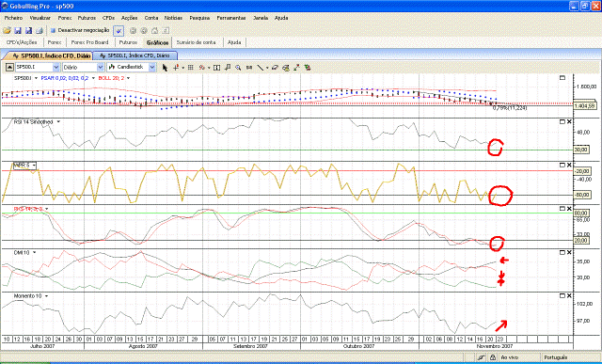Open the Momento 10 label dropdown
The width and height of the screenshot is (602, 364).
[x=46, y=296]
